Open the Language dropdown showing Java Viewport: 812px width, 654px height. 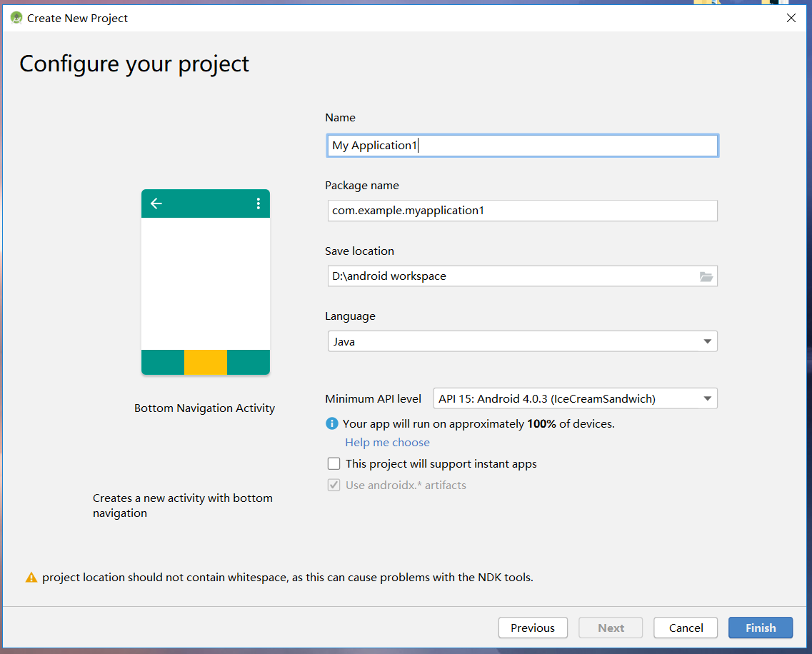click(x=523, y=341)
